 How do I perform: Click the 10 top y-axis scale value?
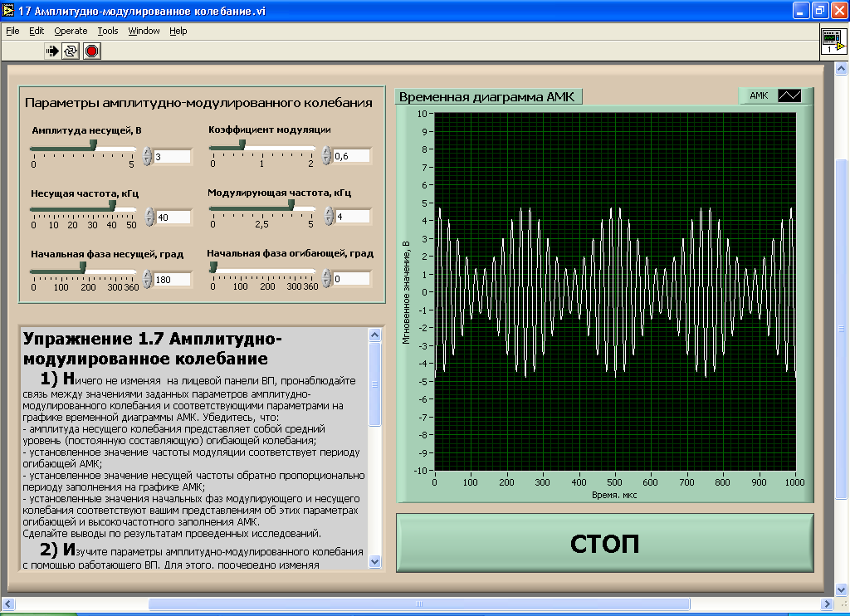tap(423, 114)
